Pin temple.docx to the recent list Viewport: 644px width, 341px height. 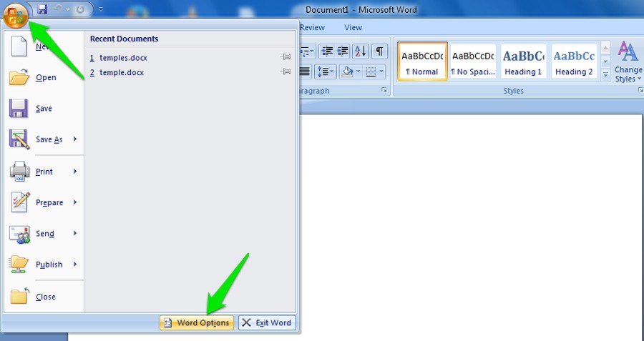pos(285,71)
